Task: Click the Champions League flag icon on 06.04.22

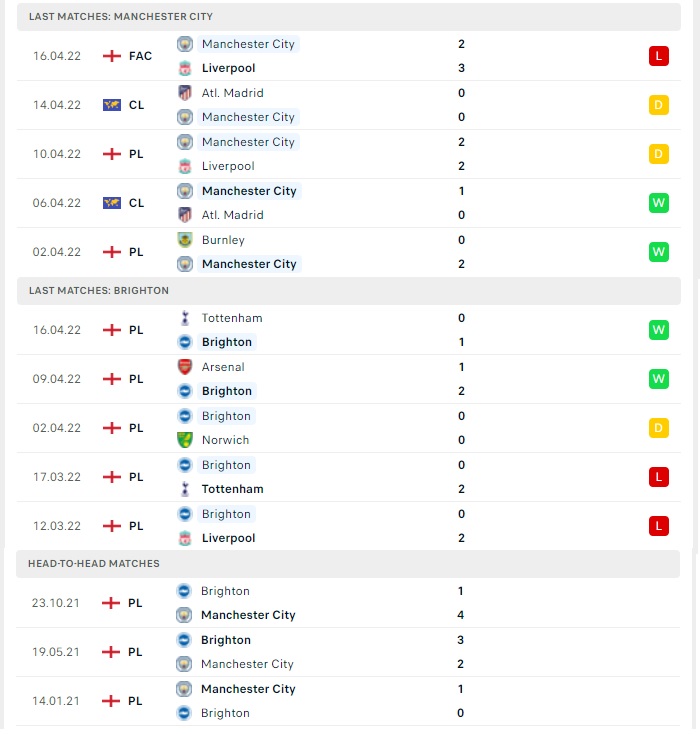Action: click(x=112, y=203)
